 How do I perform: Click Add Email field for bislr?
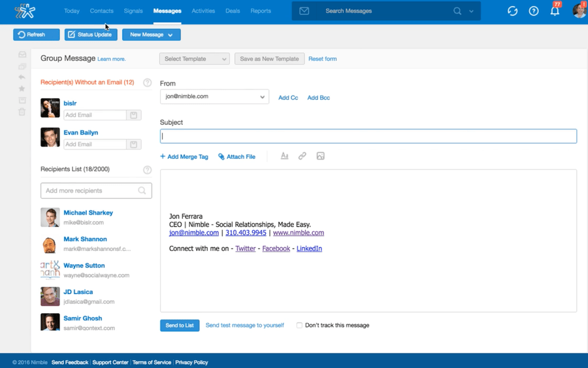(x=95, y=115)
